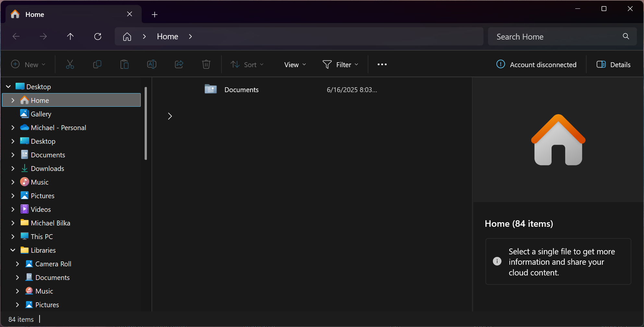This screenshot has width=644, height=327.
Task: Click the Share icon
Action: click(179, 65)
